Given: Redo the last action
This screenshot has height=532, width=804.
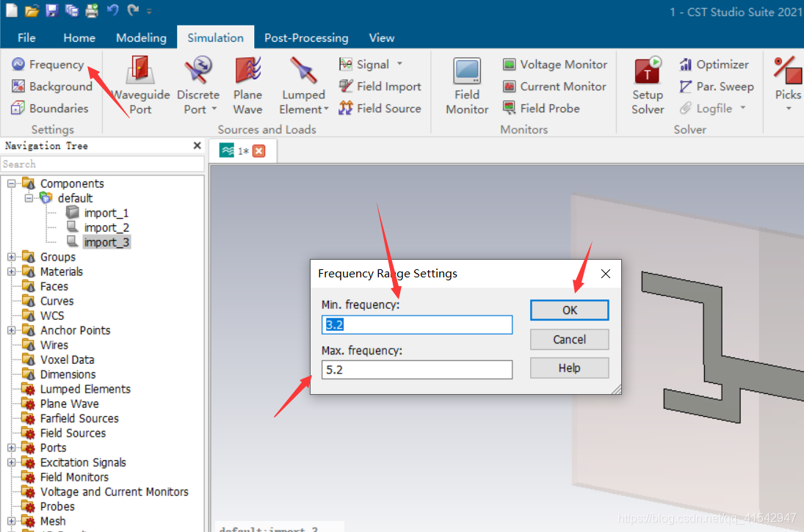Looking at the screenshot, I should point(133,10).
